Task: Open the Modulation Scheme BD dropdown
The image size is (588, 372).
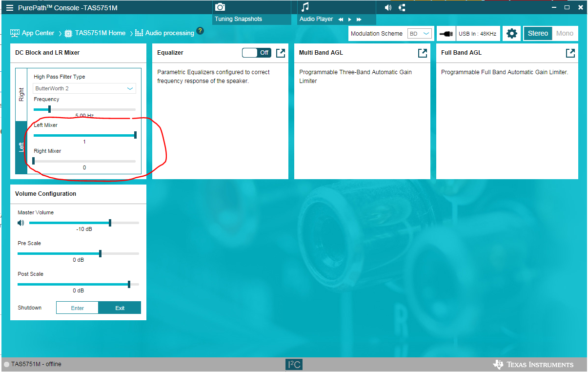Action: tap(420, 34)
